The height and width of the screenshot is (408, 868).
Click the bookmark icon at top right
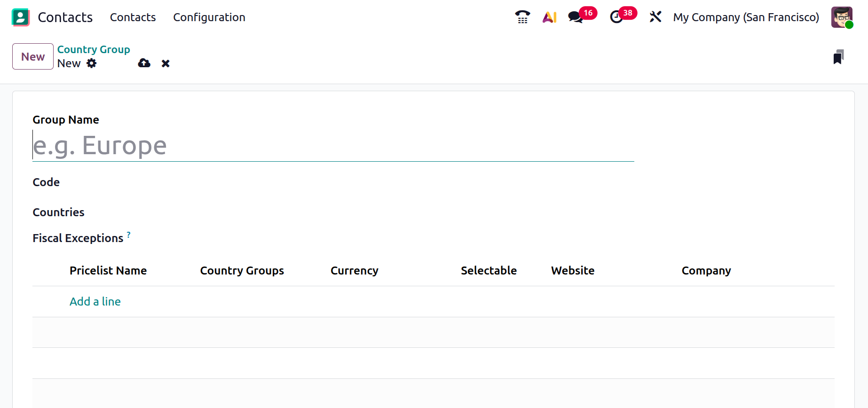tap(838, 57)
